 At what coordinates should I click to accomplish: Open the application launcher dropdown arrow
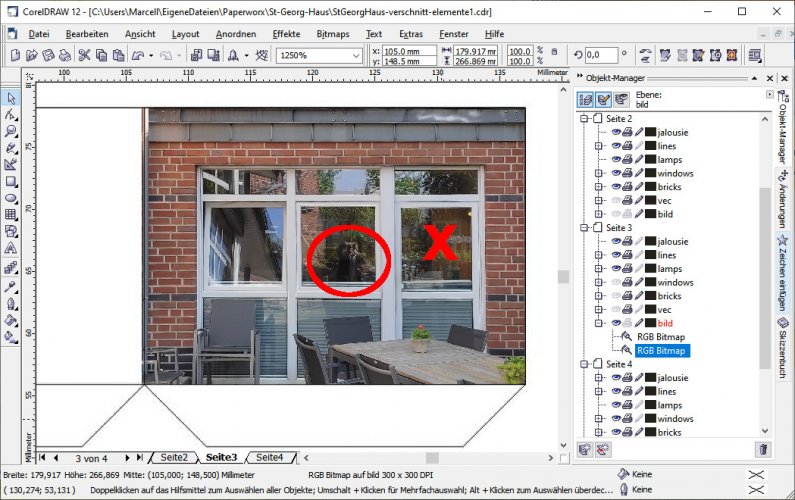tap(246, 55)
